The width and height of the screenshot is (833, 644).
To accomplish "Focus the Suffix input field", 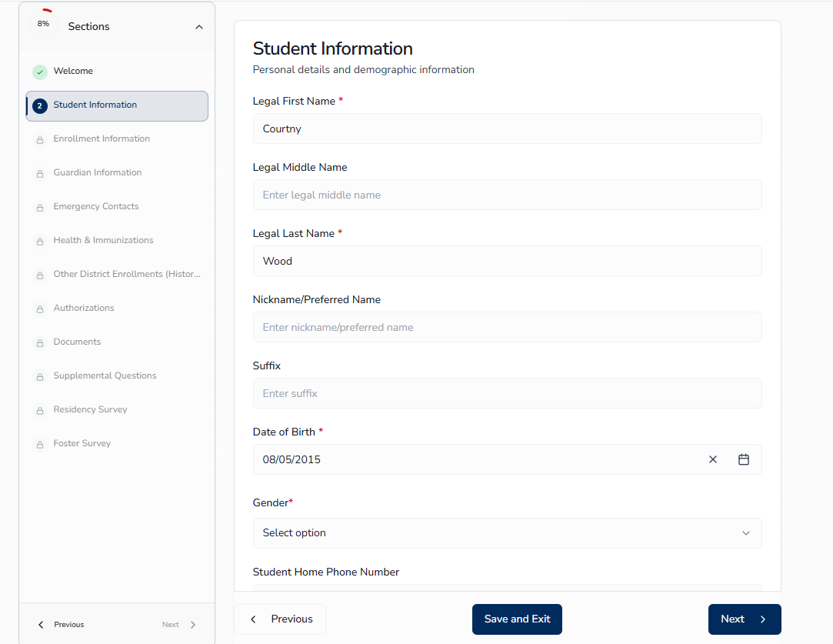I will [508, 393].
